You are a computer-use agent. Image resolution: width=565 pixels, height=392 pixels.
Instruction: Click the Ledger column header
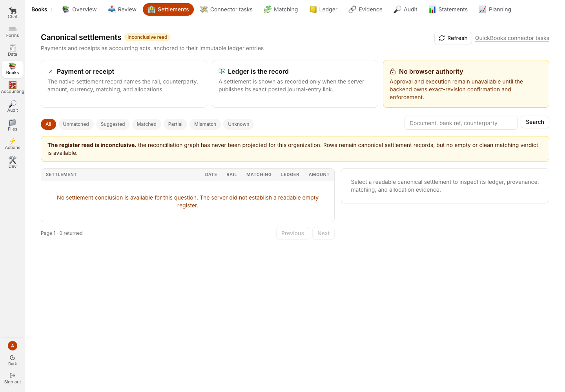[290, 175]
